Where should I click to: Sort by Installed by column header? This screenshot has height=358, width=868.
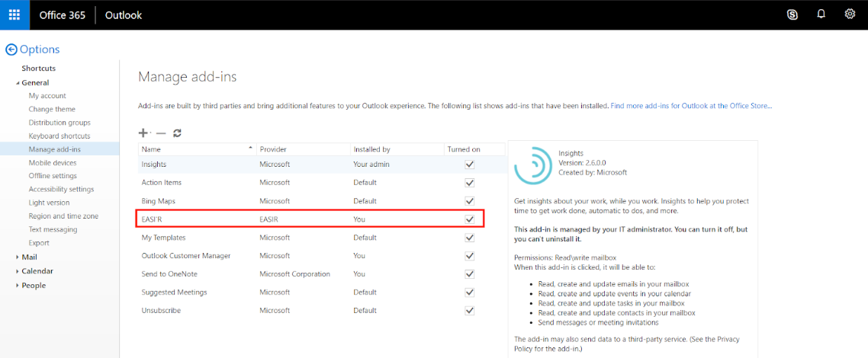pos(397,149)
